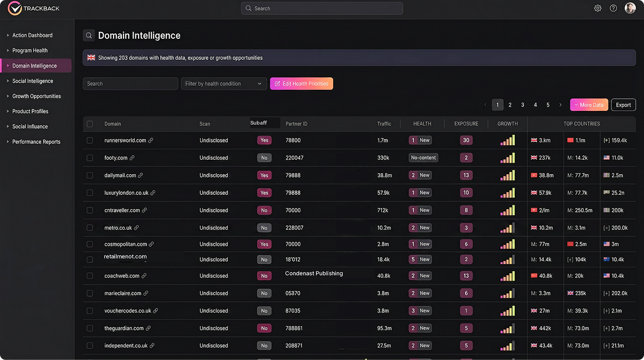Screen dimensions: 644x360
Task: Open the user profile avatar
Action: [x=630, y=8]
